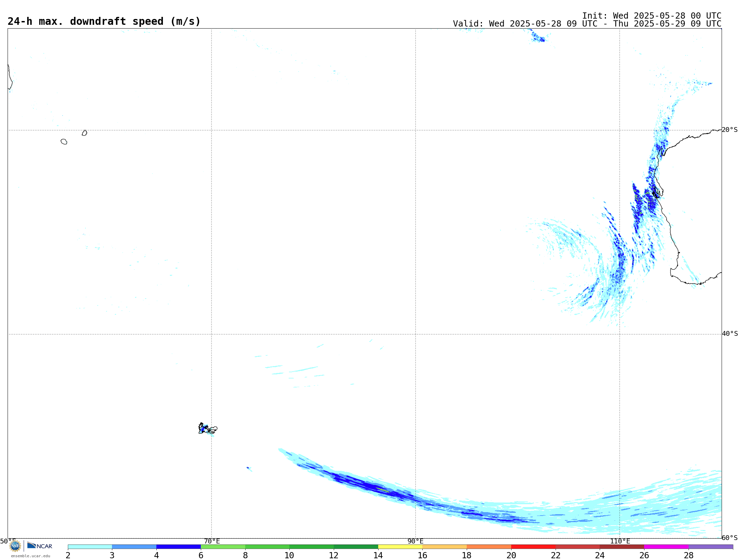Click the purple colorbar swatch above 28
The width and height of the screenshot is (744, 560).
(x=711, y=547)
